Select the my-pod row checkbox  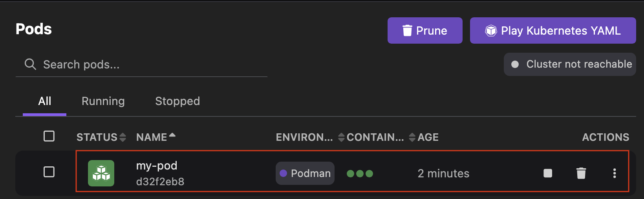49,172
